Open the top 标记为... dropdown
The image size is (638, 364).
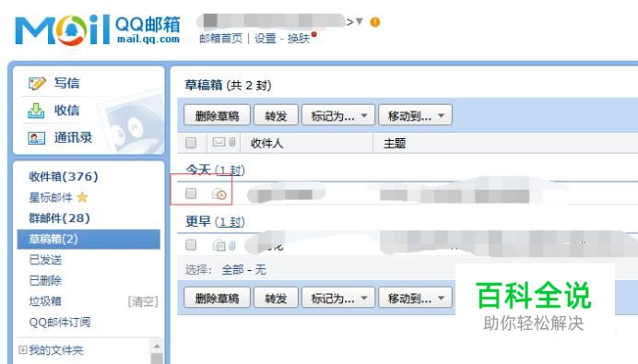[337, 115]
